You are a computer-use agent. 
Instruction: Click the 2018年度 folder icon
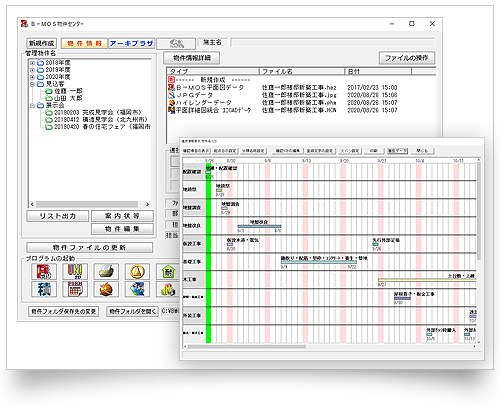(x=41, y=63)
